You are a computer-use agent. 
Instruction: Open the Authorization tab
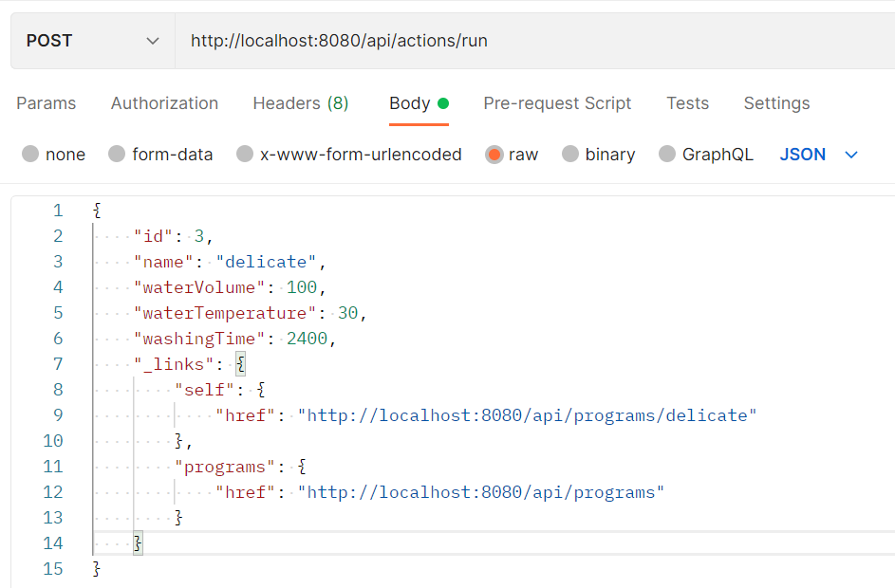163,102
